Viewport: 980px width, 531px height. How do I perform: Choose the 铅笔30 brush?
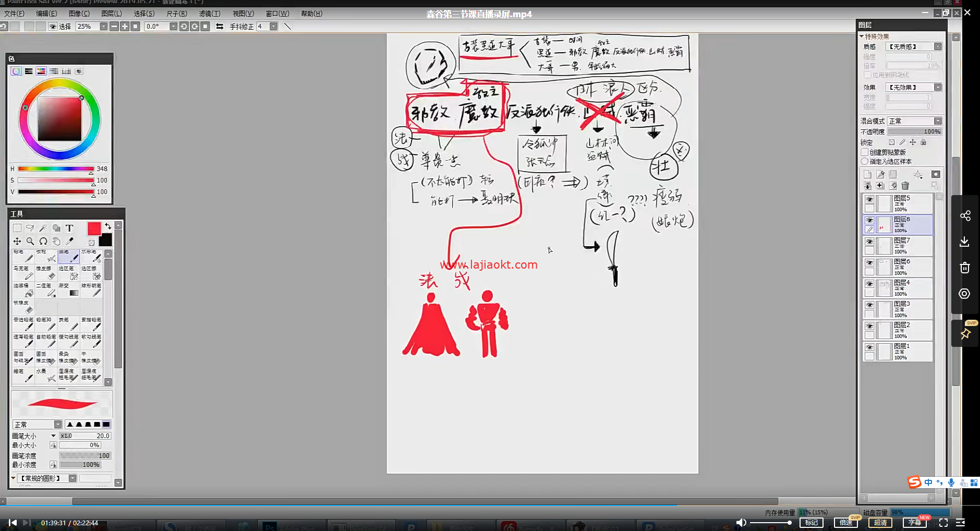(46, 324)
